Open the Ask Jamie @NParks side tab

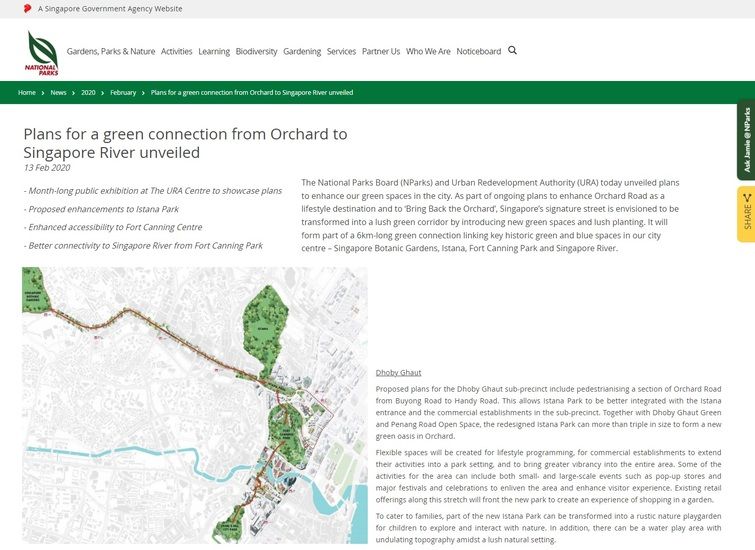745,140
